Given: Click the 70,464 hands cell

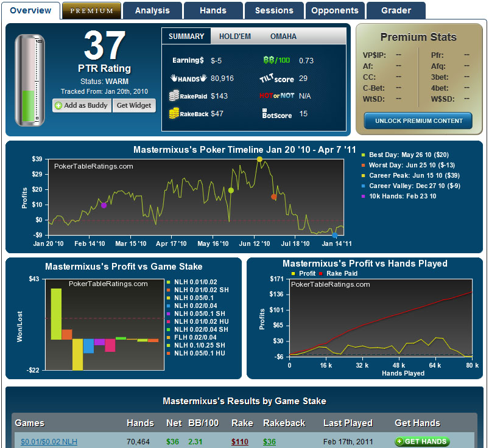Looking at the screenshot, I should pyautogui.click(x=138, y=442).
